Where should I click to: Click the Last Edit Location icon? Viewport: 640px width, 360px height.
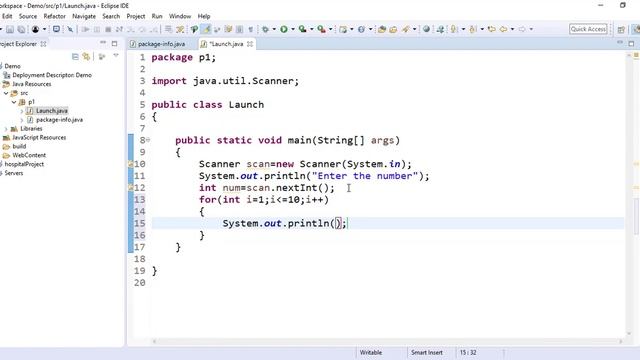click(491, 29)
